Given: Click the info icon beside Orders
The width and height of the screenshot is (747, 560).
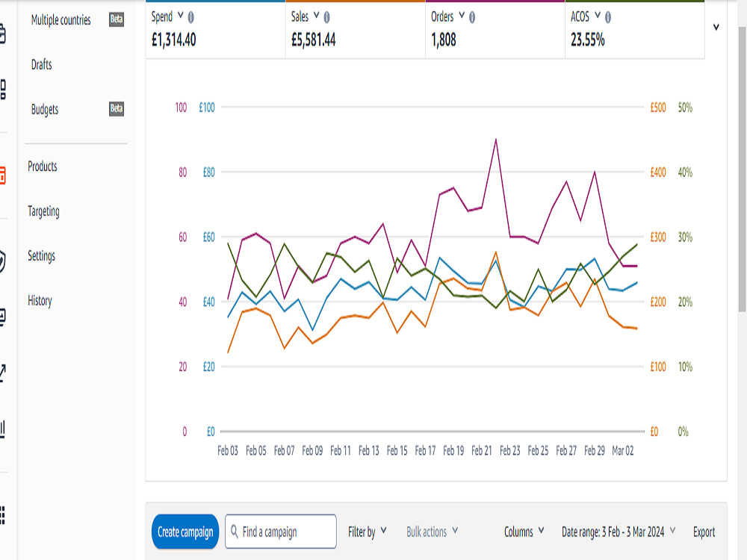Looking at the screenshot, I should pyautogui.click(x=472, y=18).
